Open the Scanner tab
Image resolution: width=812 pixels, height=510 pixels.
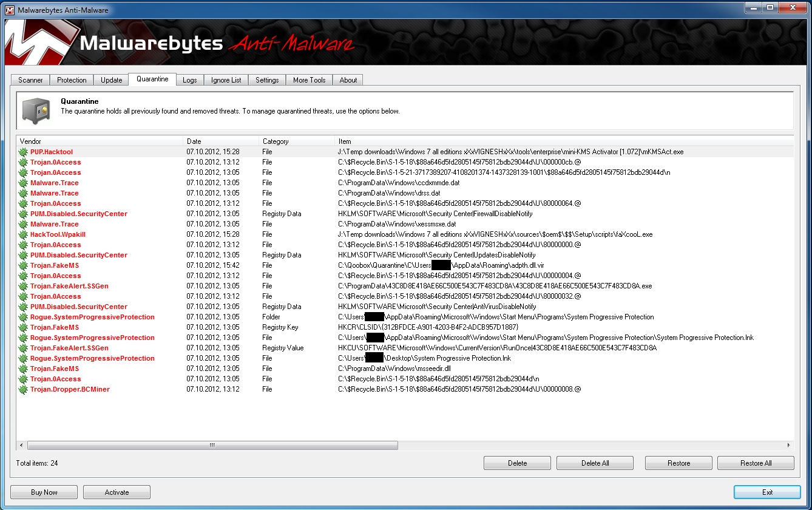coord(30,80)
